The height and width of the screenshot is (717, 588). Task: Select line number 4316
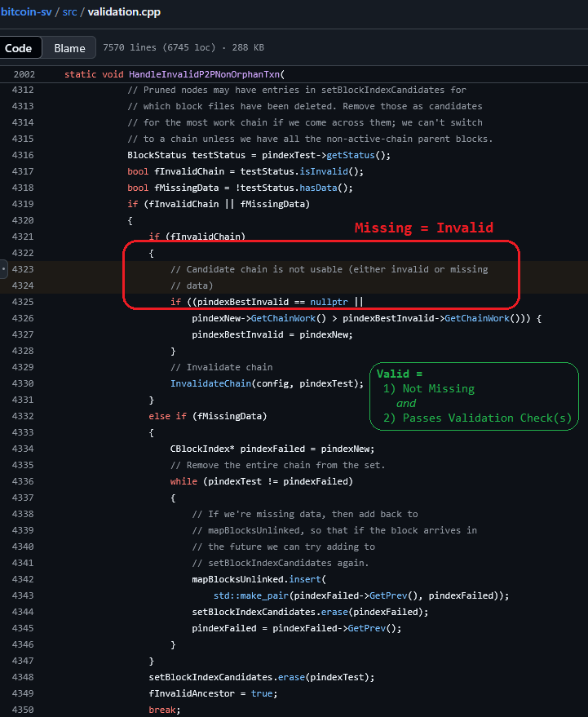pyautogui.click(x=23, y=155)
